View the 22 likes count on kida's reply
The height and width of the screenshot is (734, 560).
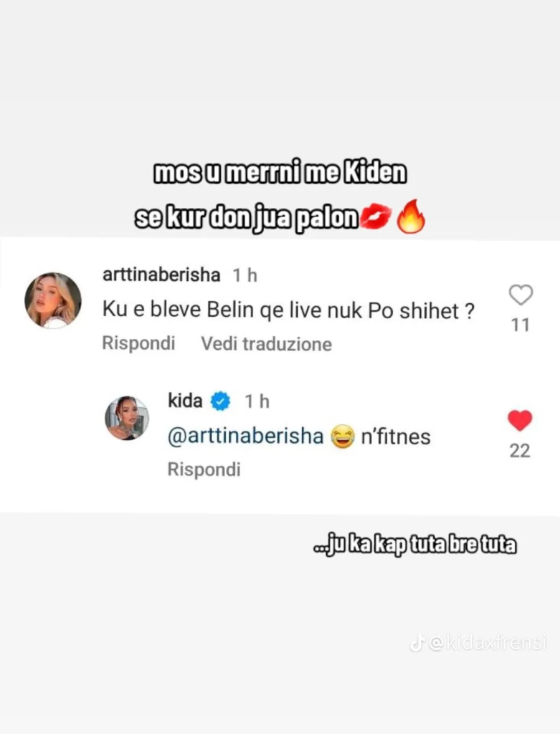pos(520,451)
